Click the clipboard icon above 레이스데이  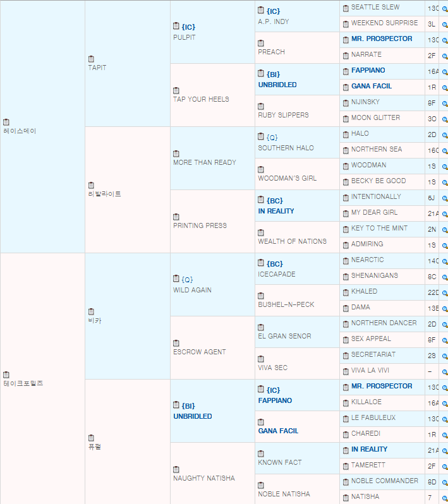(x=6, y=122)
